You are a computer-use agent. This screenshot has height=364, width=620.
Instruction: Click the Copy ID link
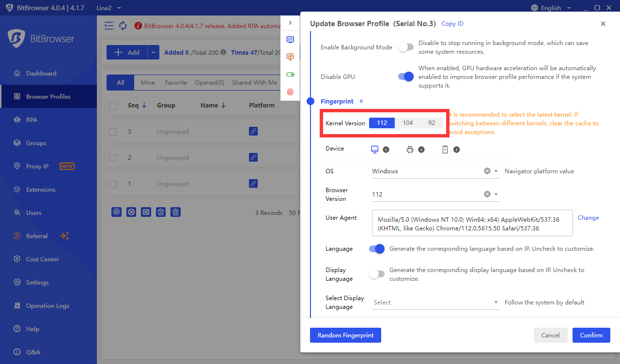point(452,24)
